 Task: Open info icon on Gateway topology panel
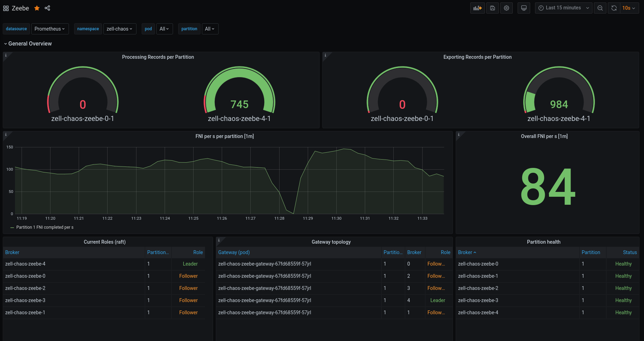pos(219,240)
